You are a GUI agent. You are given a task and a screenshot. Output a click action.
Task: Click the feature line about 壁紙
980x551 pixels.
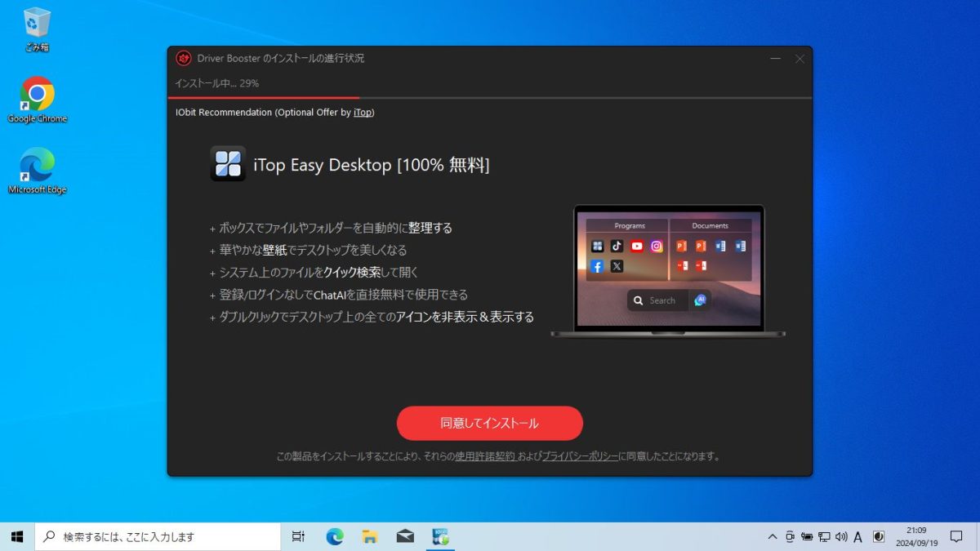tap(308, 250)
